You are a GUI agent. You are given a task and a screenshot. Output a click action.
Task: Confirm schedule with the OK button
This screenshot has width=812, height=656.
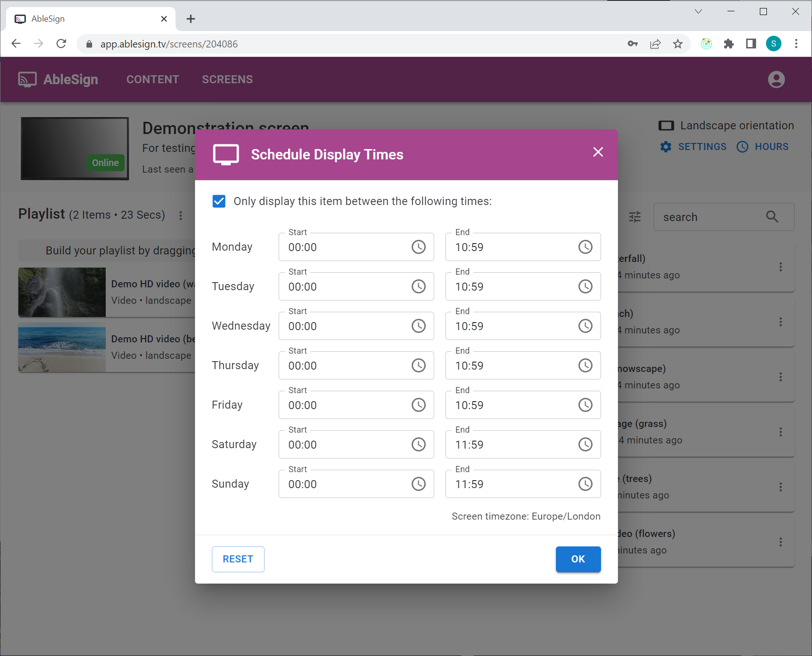[578, 559]
